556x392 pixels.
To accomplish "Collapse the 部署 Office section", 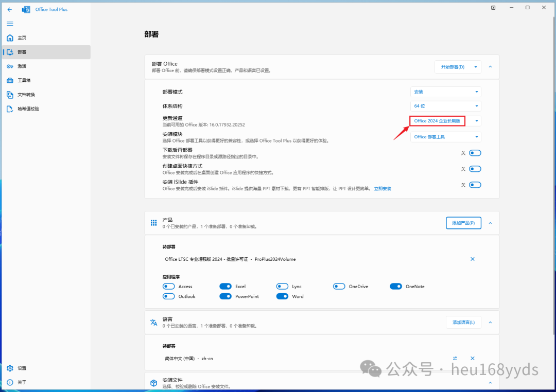I will point(491,67).
